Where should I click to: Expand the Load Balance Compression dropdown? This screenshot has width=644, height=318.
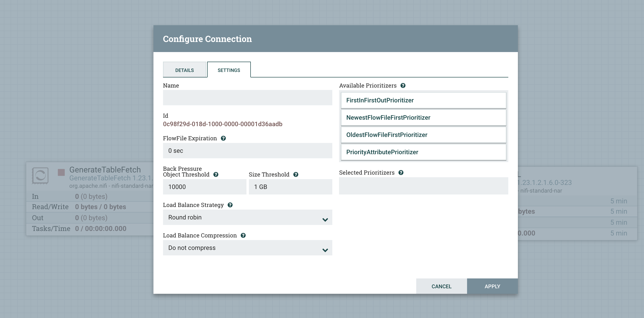click(247, 248)
